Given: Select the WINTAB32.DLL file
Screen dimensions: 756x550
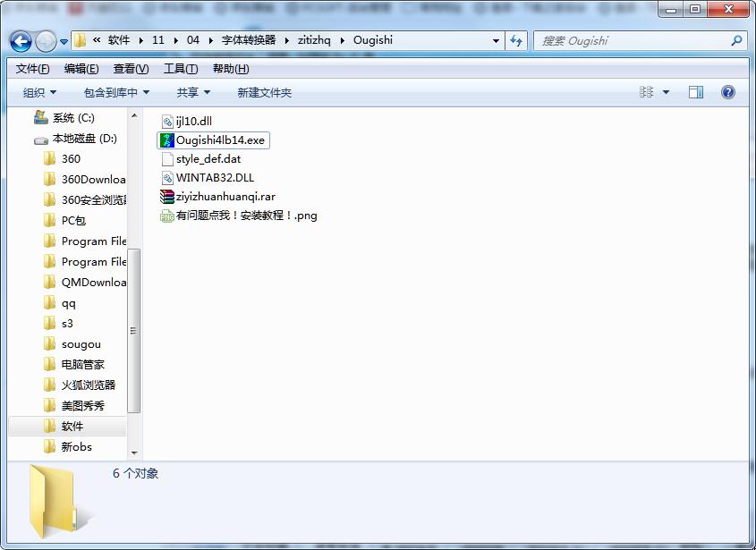Looking at the screenshot, I should 208,178.
